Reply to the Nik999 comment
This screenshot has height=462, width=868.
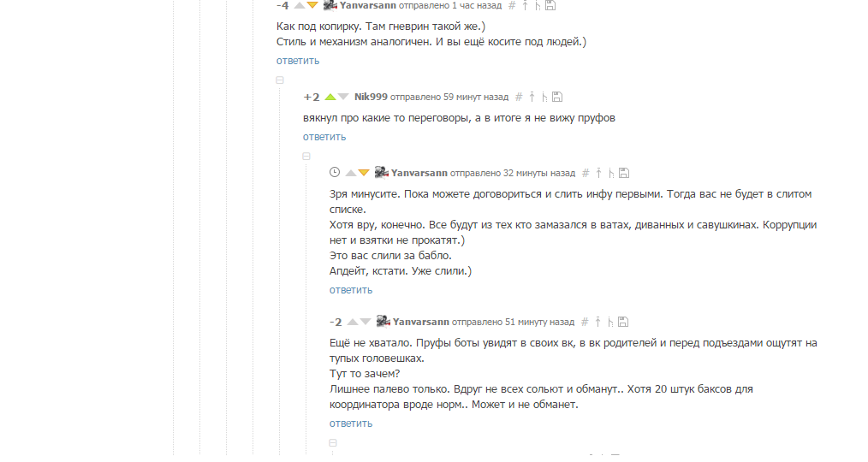click(324, 137)
